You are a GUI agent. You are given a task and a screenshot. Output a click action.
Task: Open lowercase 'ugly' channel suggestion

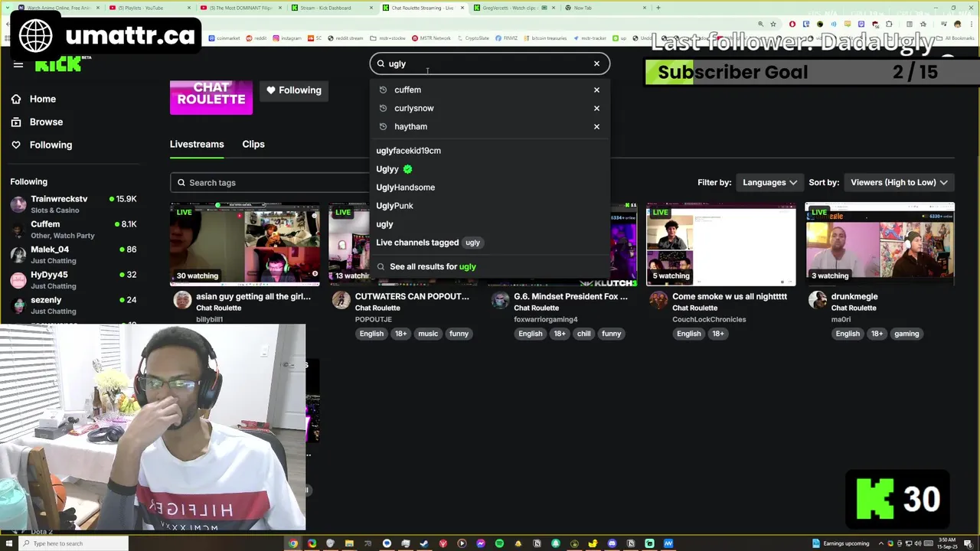point(384,224)
